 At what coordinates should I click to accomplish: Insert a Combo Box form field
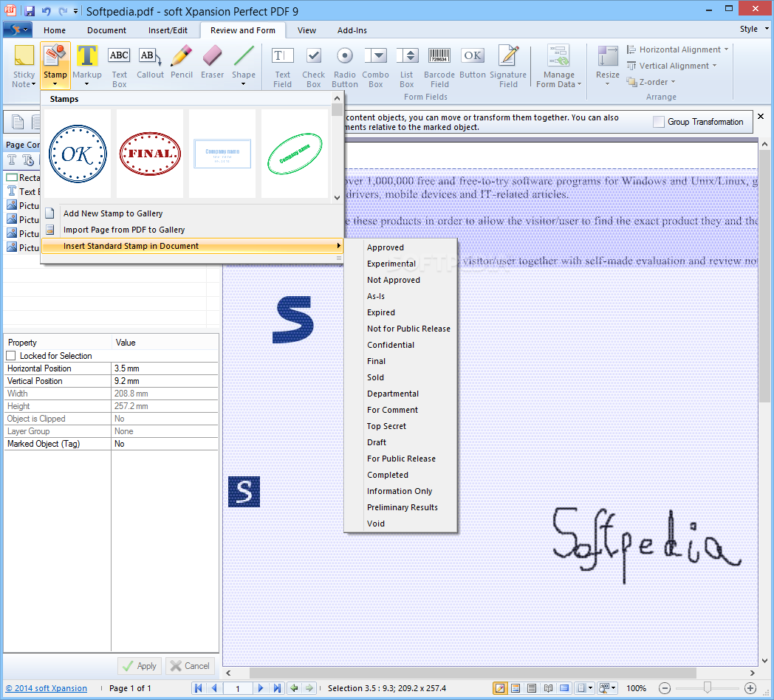tap(376, 66)
